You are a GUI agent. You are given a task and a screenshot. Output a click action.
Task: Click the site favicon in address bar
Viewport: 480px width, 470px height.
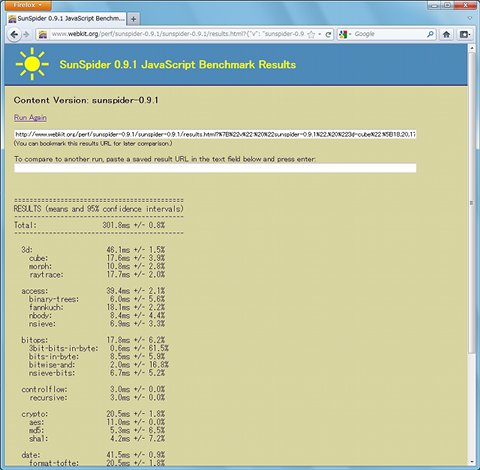43,34
